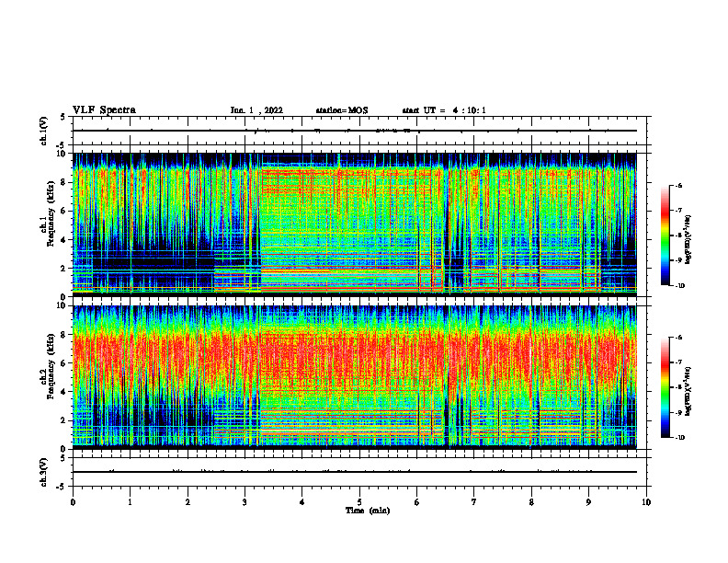
Task: Click the ch.1 colorbar "-6" tick value
Action: [x=678, y=185]
